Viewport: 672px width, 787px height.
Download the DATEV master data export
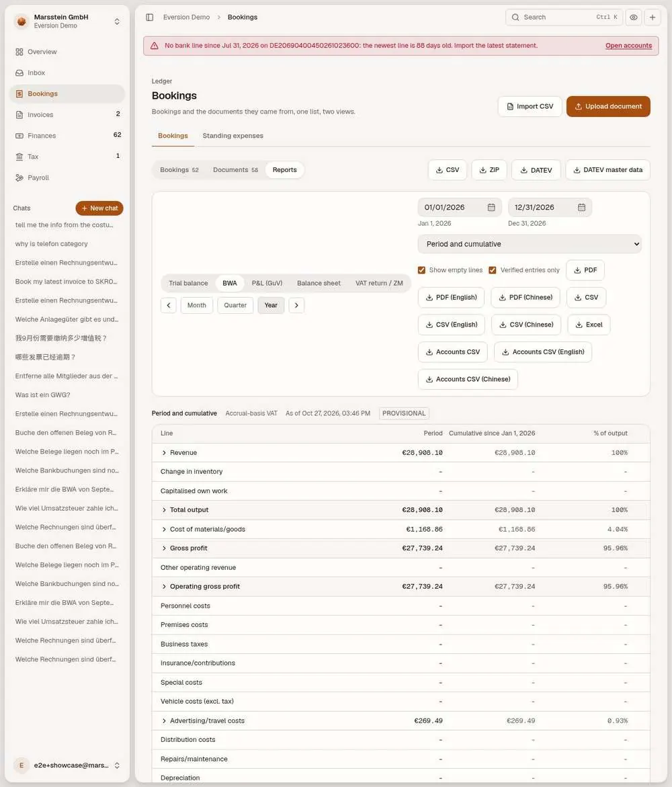pos(607,170)
